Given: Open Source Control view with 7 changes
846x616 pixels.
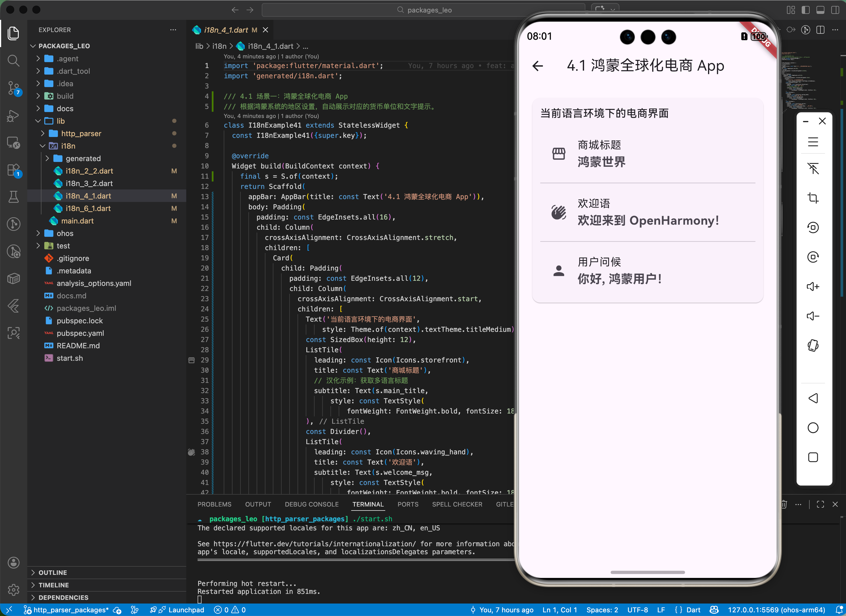Looking at the screenshot, I should (x=13, y=88).
